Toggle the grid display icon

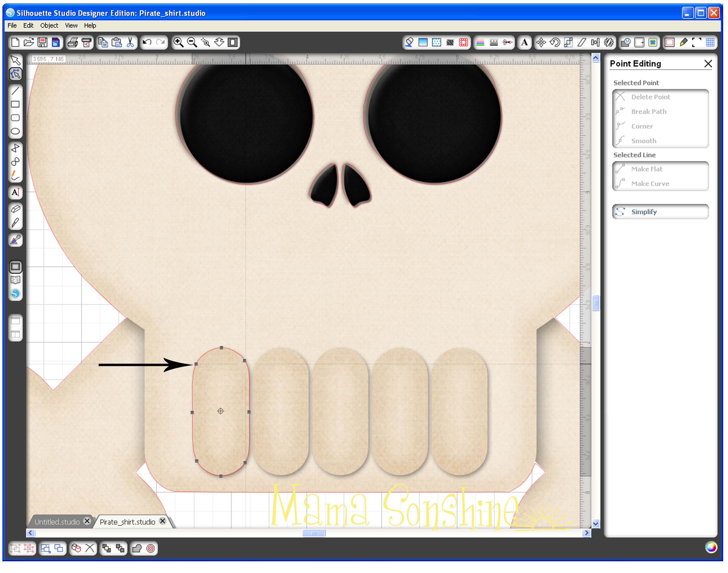tap(710, 43)
